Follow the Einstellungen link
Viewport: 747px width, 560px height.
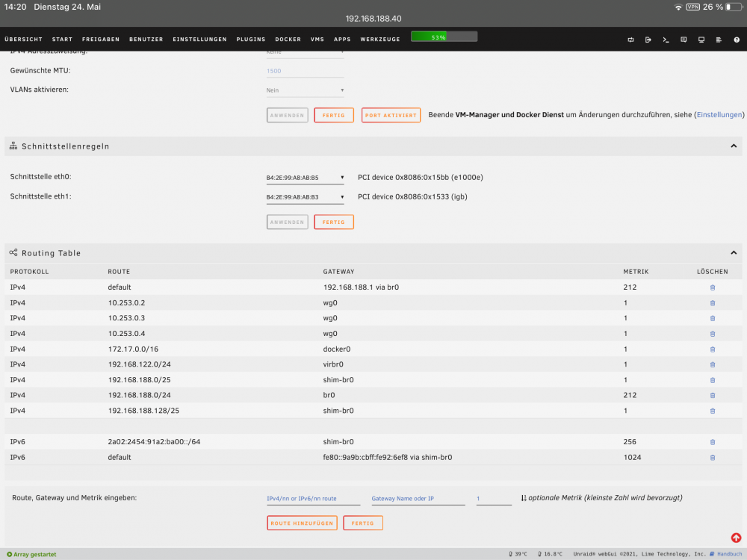pyautogui.click(x=719, y=115)
